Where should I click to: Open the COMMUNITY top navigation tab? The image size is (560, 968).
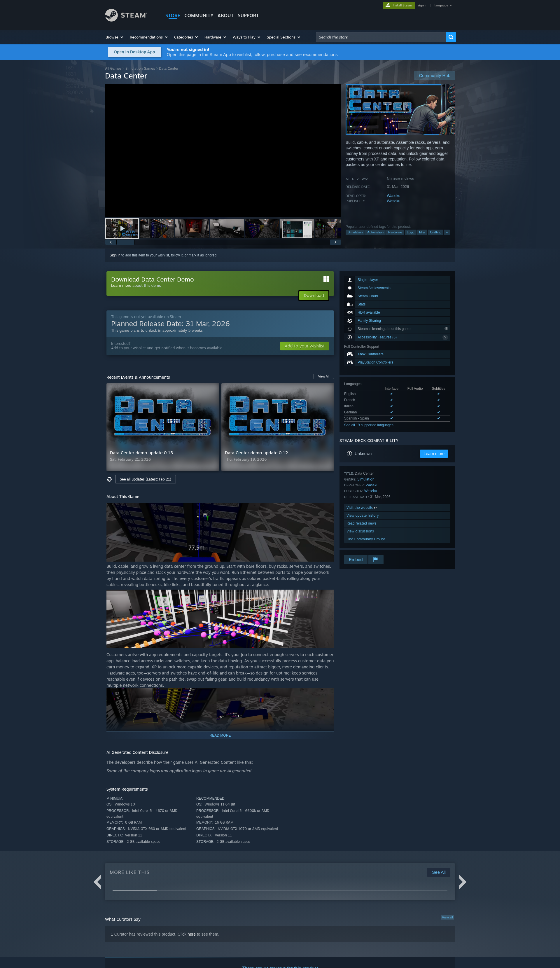click(x=199, y=16)
